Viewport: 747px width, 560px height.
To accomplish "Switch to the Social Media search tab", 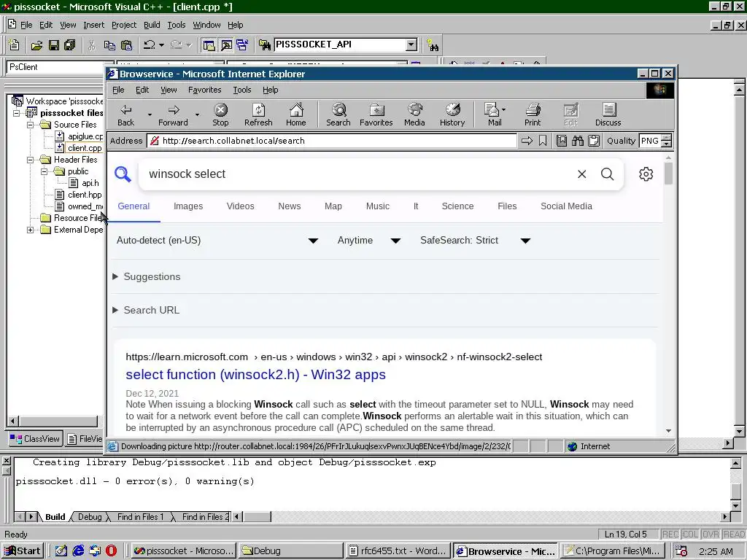I will click(x=566, y=206).
